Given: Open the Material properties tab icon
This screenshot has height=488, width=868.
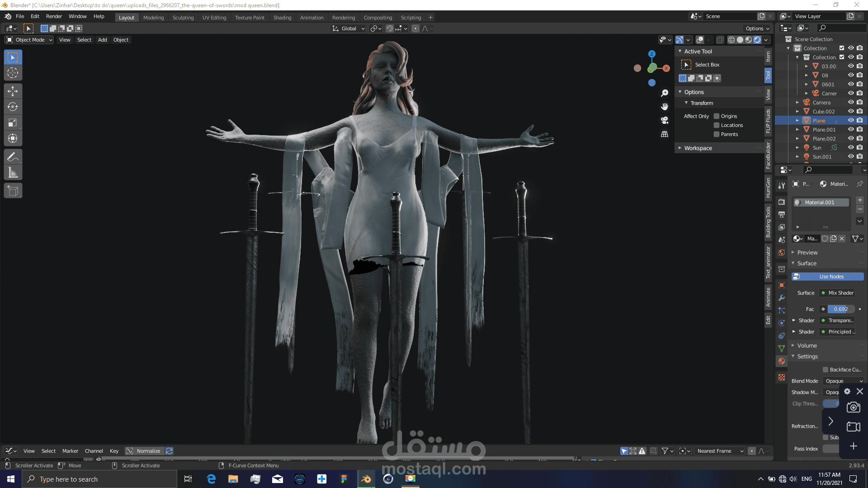Looking at the screenshot, I should [x=782, y=361].
